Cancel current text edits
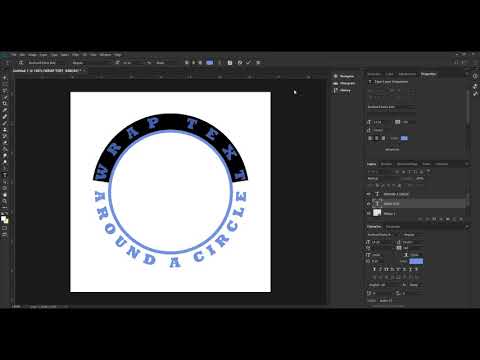This screenshot has height=360, width=480. (240, 62)
